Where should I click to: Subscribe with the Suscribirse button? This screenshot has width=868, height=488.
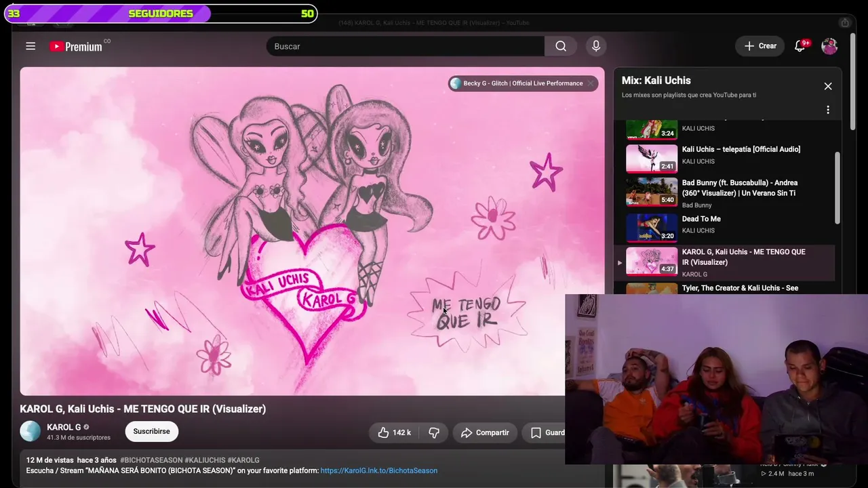pyautogui.click(x=151, y=431)
